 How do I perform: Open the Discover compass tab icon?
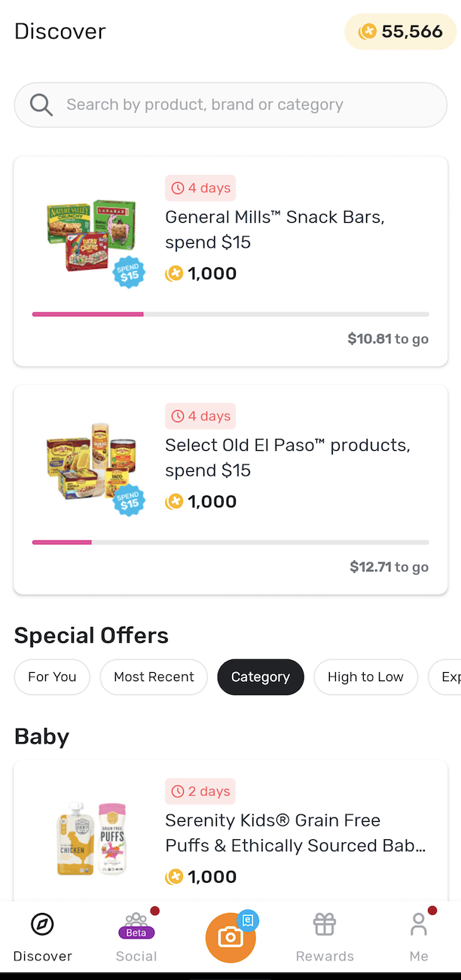pyautogui.click(x=42, y=924)
